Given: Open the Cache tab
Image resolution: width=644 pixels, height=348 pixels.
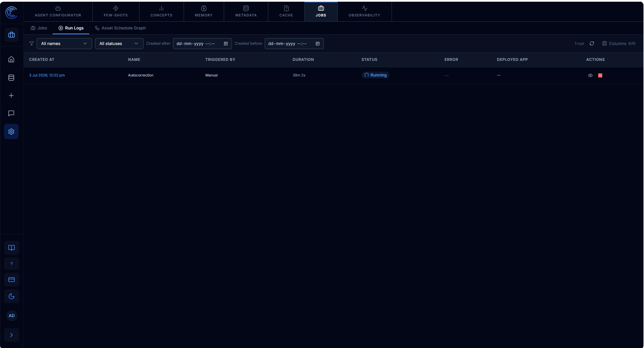Looking at the screenshot, I should click(286, 12).
